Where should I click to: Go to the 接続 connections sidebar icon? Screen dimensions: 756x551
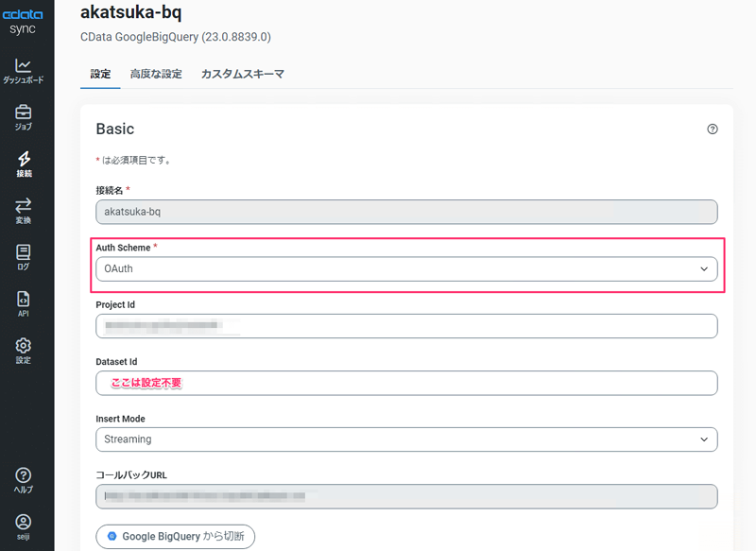coord(23,164)
